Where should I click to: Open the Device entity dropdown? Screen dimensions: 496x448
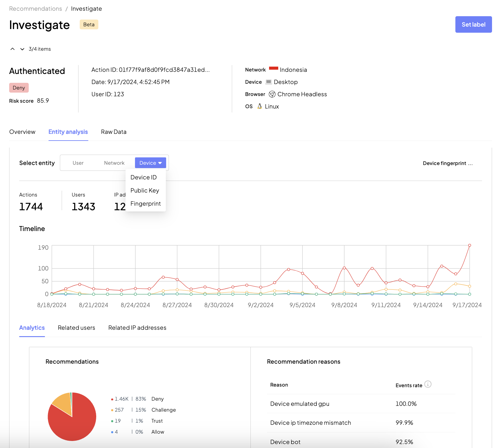click(151, 163)
